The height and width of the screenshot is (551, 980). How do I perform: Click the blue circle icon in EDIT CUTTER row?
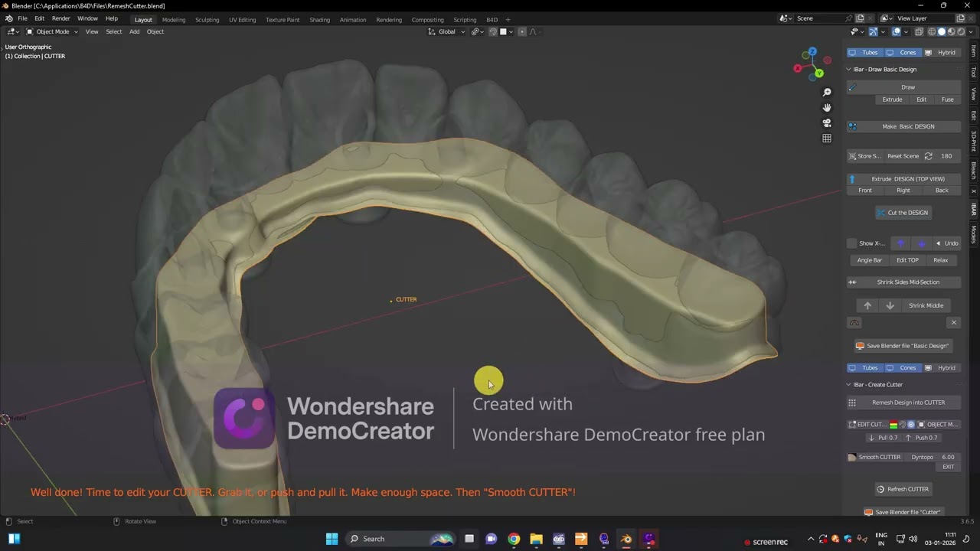pyautogui.click(x=911, y=425)
